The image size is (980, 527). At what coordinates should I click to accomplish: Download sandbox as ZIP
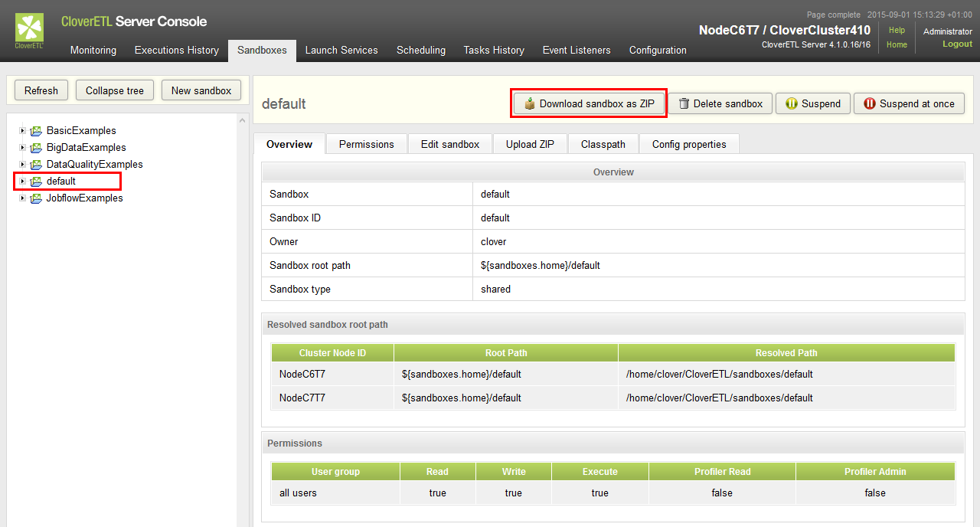pyautogui.click(x=589, y=103)
